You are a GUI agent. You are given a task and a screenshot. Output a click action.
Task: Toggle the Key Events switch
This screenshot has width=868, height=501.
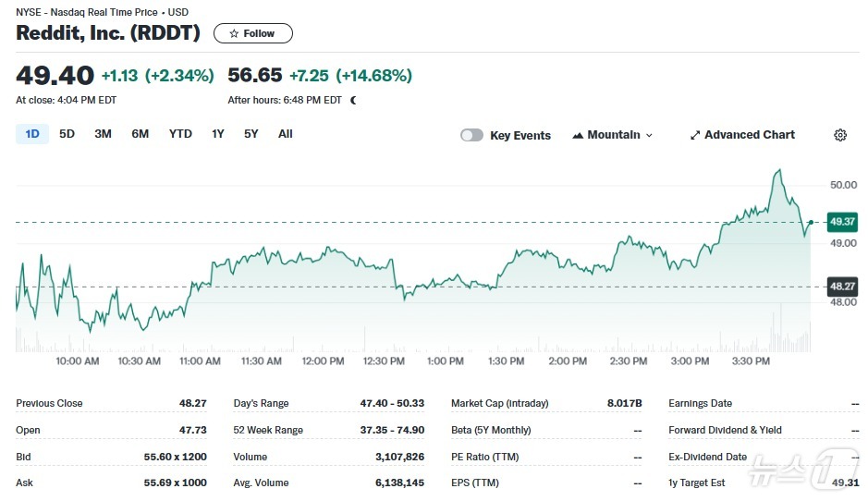point(471,135)
